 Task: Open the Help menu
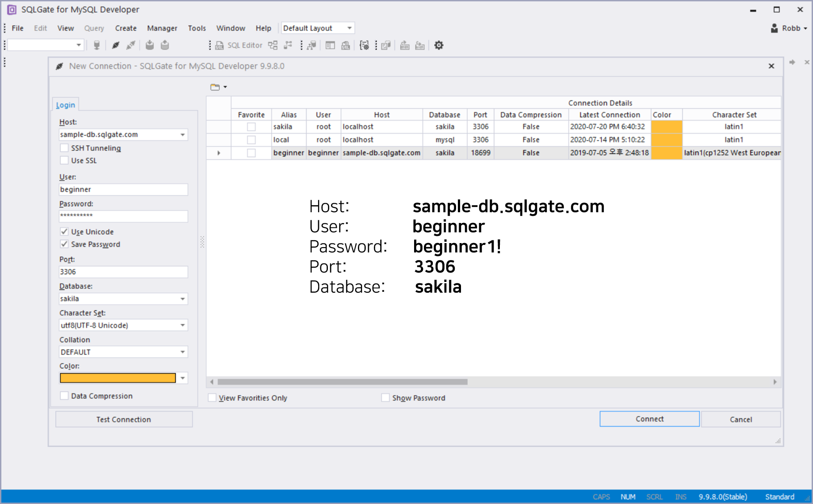[264, 28]
